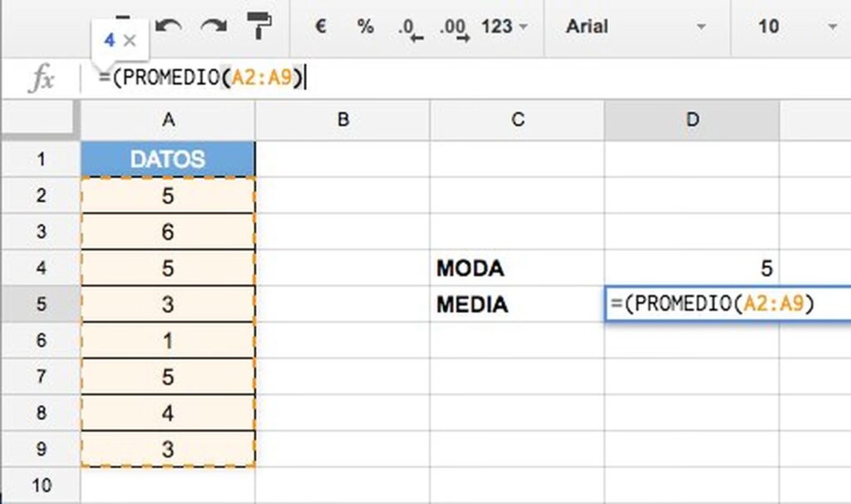Click the fx function icon
Screen dimensions: 851x504
tap(41, 79)
